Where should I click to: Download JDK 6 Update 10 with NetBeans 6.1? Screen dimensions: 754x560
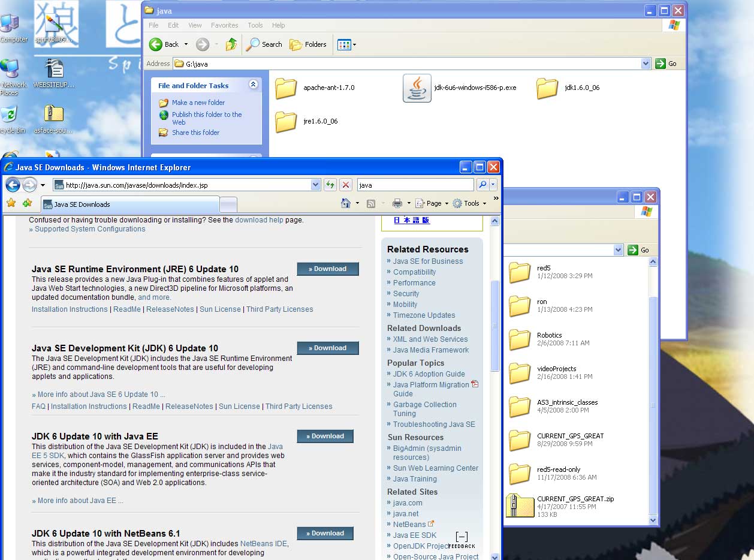click(x=325, y=533)
